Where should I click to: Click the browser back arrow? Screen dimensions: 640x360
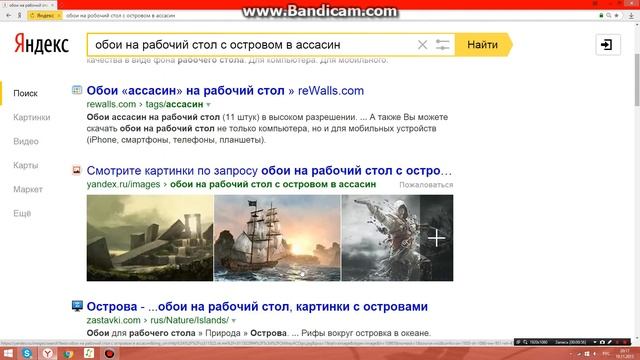click(x=9, y=15)
